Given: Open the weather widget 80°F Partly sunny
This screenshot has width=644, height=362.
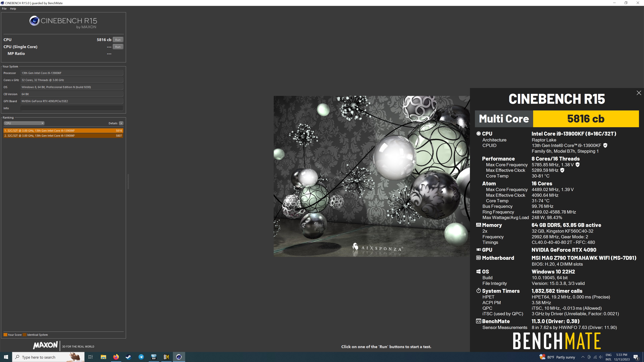Looking at the screenshot, I should (557, 357).
